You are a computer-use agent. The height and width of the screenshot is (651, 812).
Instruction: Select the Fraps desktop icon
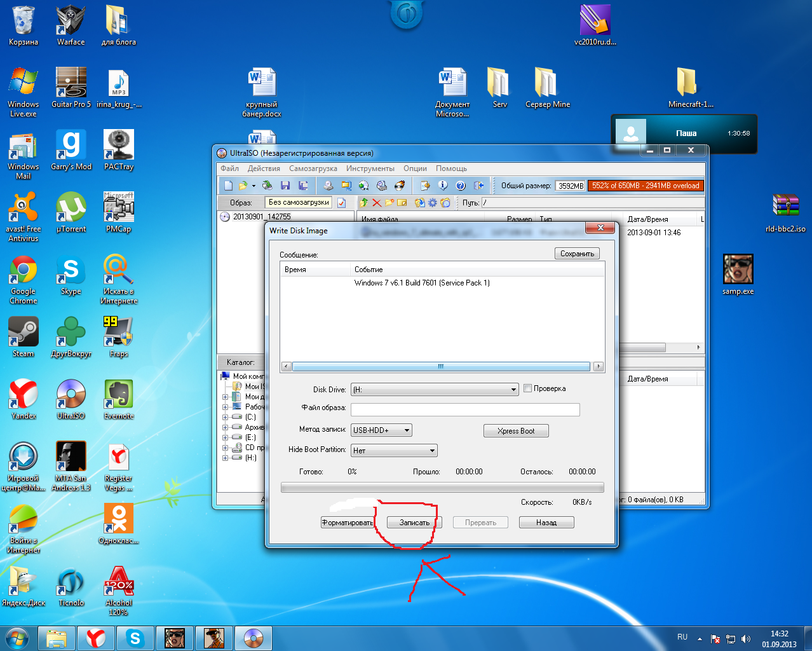[118, 338]
